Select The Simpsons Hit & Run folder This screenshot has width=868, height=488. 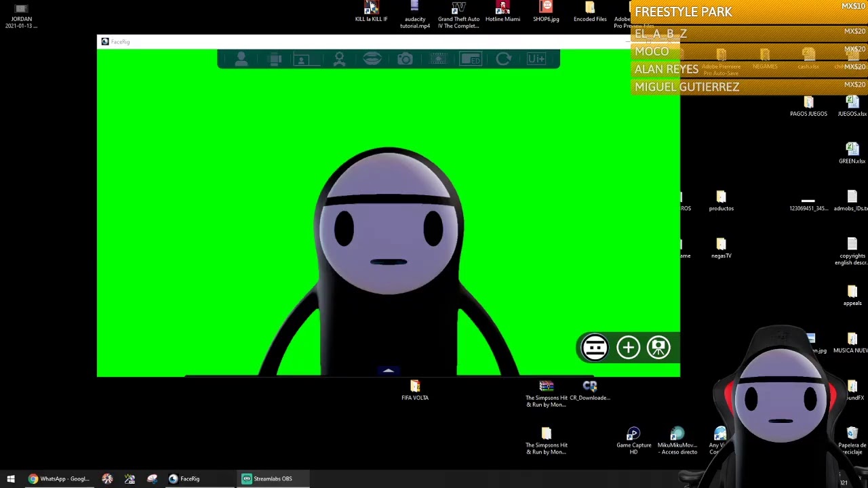click(x=546, y=441)
